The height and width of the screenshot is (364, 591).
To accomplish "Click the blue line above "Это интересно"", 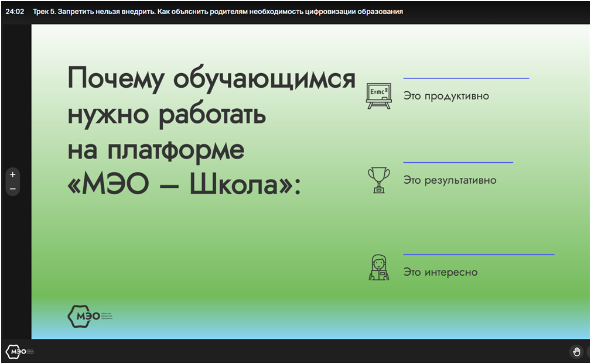I will pos(478,255).
